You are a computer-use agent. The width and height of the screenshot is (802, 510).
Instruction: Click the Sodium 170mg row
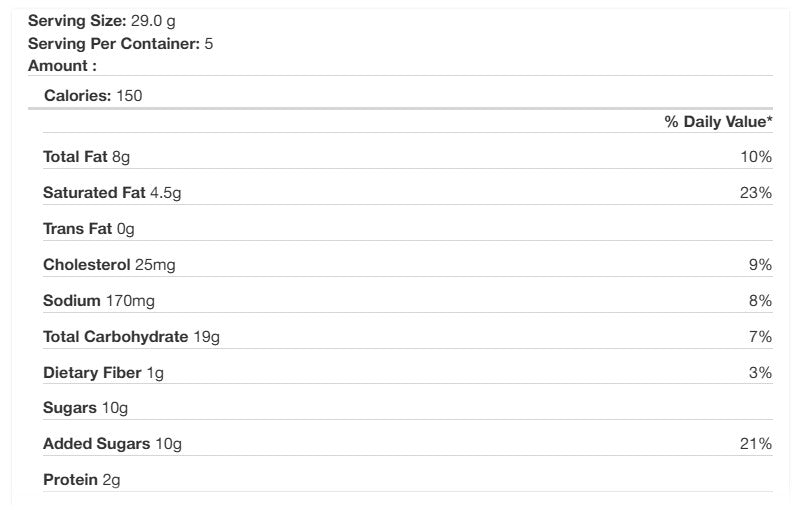98,301
